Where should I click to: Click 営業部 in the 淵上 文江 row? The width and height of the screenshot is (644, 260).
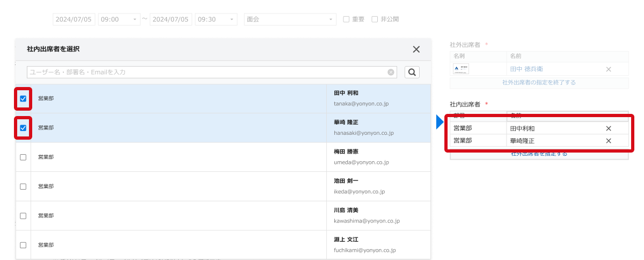pos(46,245)
